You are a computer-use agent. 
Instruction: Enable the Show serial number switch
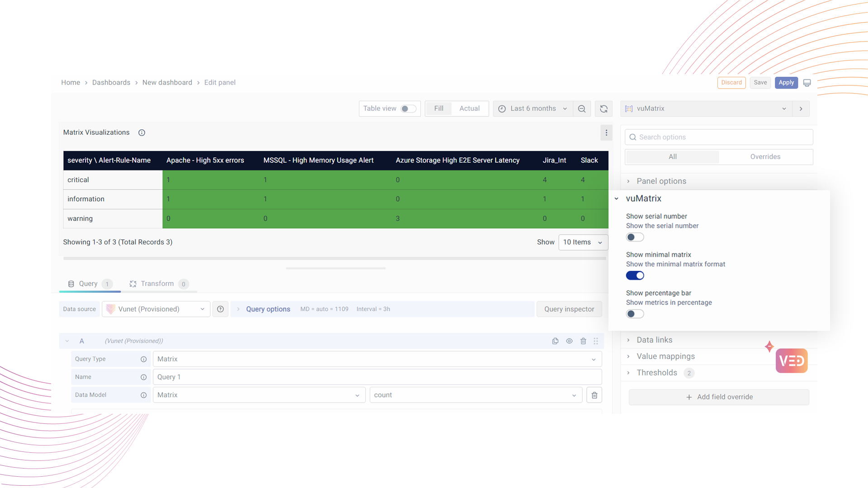pyautogui.click(x=635, y=237)
